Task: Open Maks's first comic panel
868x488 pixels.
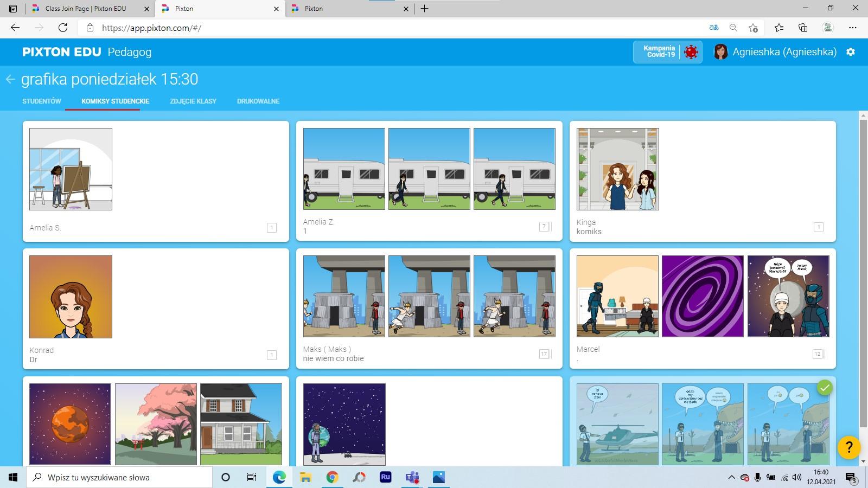Action: (344, 297)
